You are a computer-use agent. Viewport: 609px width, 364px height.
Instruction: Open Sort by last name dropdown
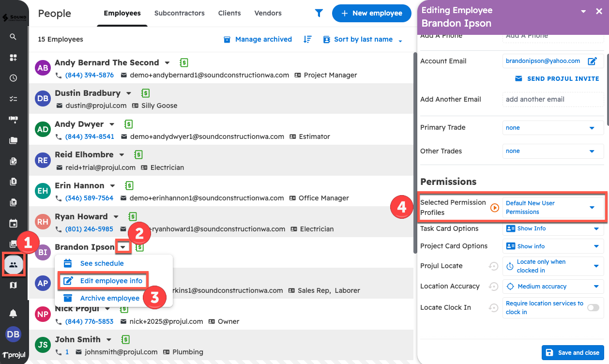pos(363,40)
